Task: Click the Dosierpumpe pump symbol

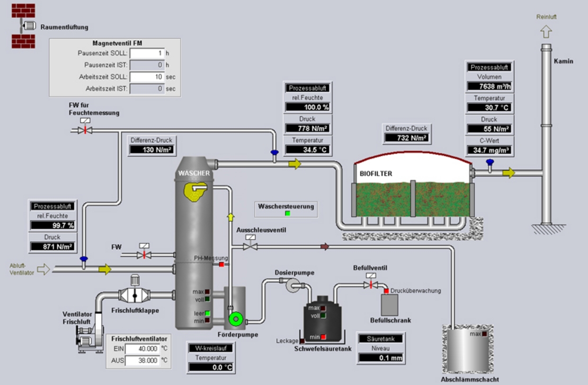Action: click(292, 286)
